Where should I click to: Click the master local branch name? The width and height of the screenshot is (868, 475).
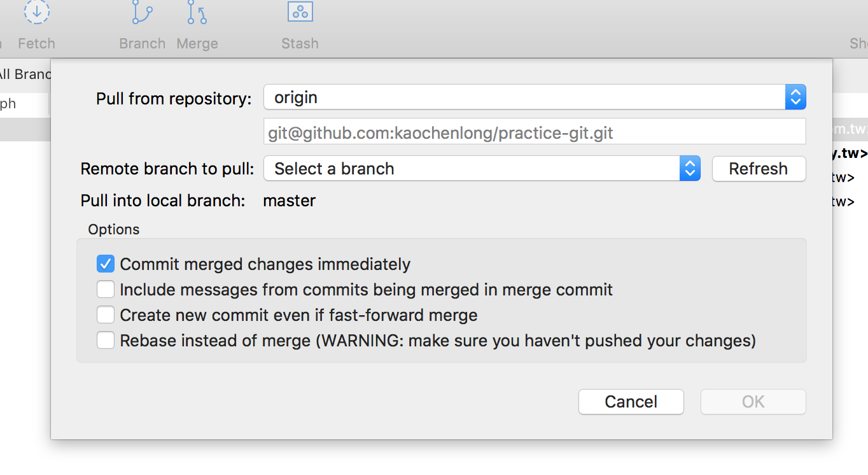click(290, 201)
